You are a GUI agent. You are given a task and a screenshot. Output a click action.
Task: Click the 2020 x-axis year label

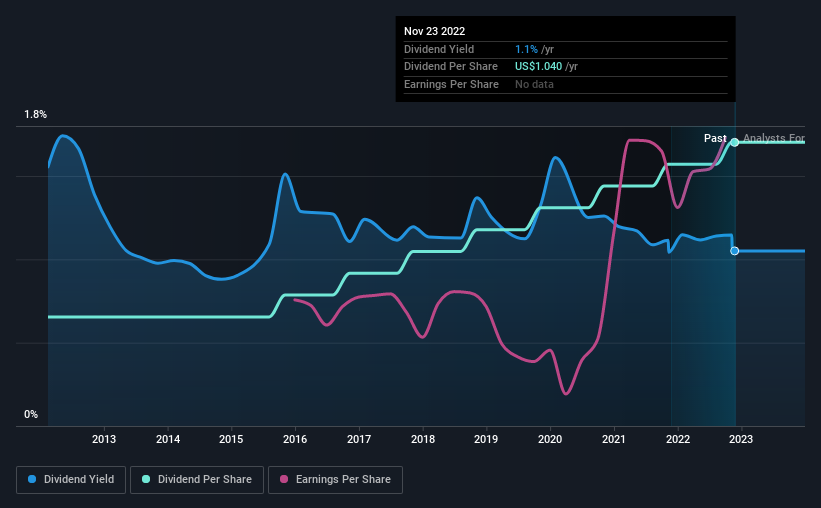click(x=550, y=439)
